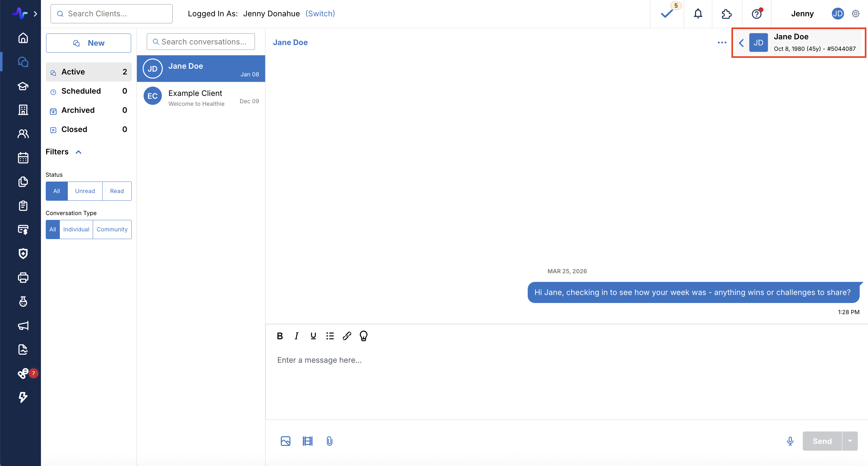Click the Bold formatting icon
This screenshot has height=466, width=868.
[x=280, y=336]
